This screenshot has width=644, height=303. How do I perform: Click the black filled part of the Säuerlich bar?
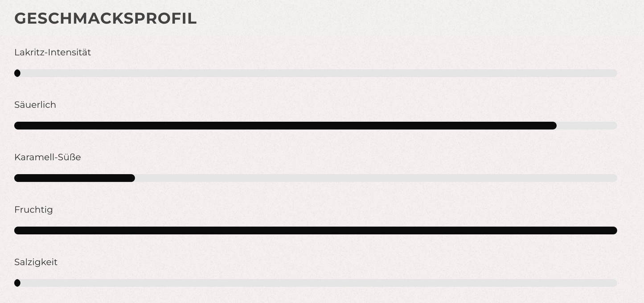285,126
